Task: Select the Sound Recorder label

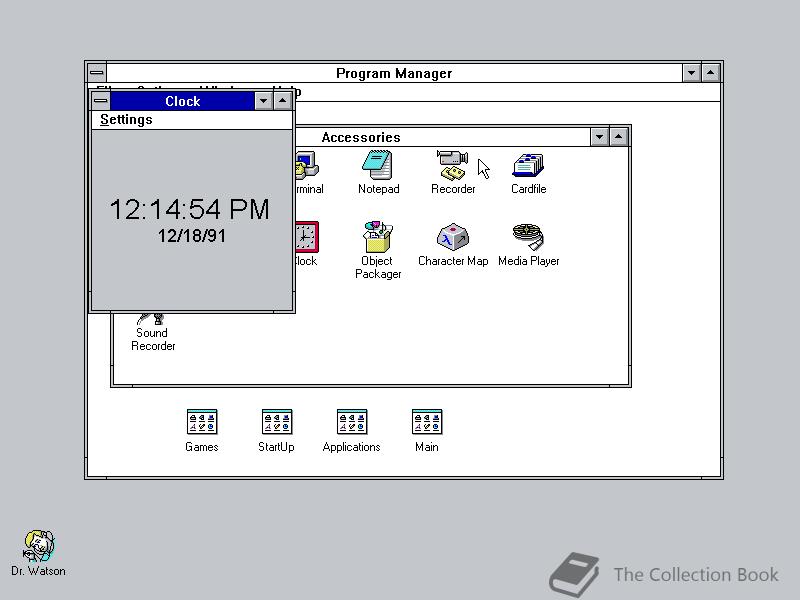Action: coord(153,339)
